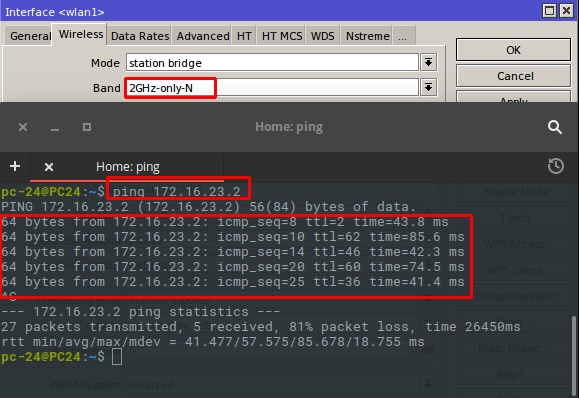
Task: Switch to the HT tab
Action: (x=244, y=36)
